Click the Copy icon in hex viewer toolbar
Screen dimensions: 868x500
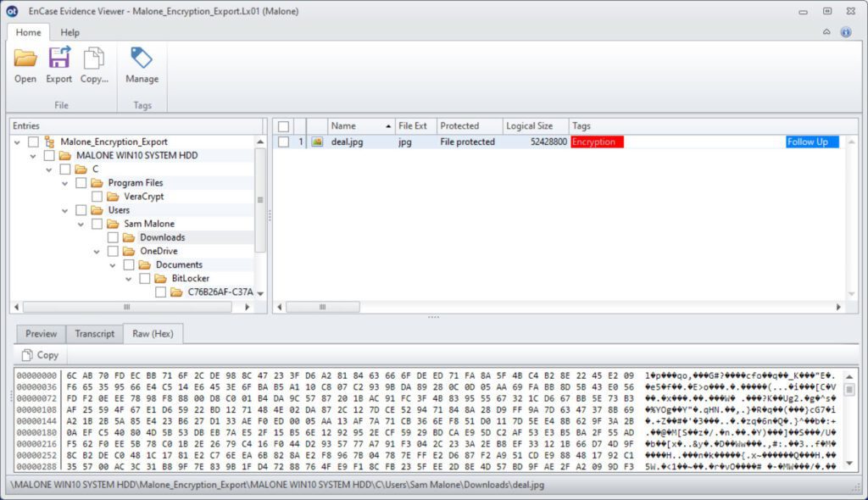coord(27,355)
